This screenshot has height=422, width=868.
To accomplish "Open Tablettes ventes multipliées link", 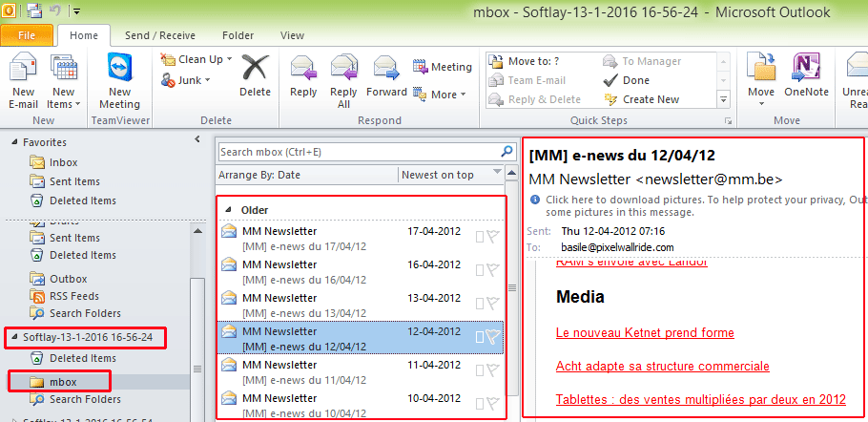I will pyautogui.click(x=701, y=399).
